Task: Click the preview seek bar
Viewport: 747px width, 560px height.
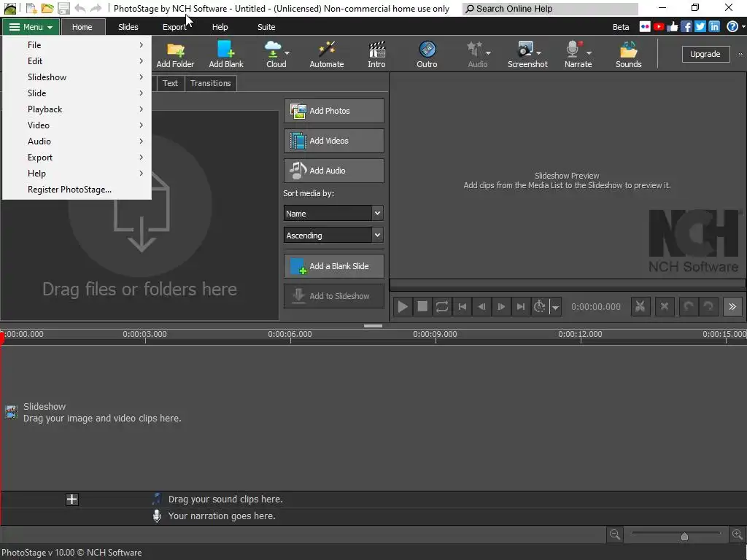Action: click(x=568, y=284)
